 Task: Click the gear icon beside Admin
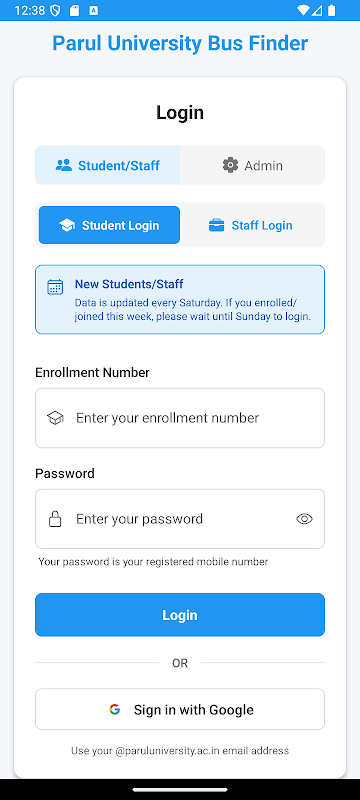coord(230,165)
